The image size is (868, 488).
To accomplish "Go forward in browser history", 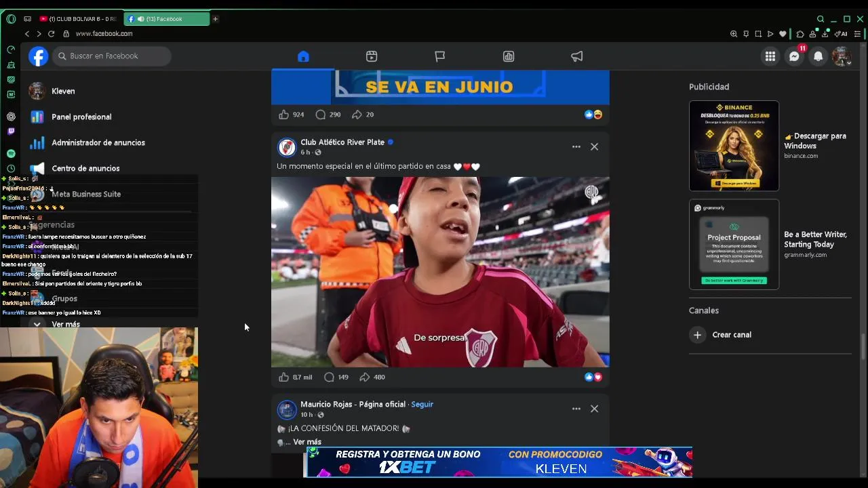I will coord(39,34).
